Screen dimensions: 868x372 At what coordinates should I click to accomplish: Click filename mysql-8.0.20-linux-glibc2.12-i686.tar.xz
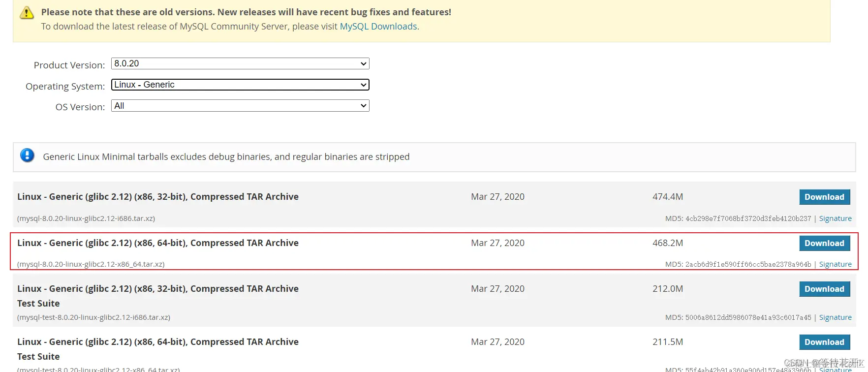86,218
